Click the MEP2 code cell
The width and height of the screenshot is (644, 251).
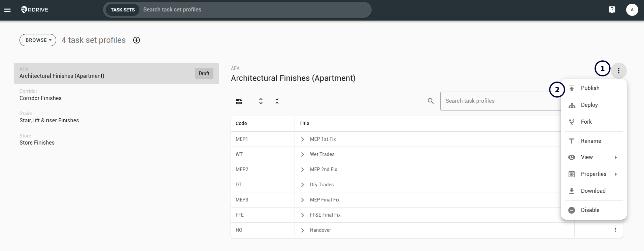(x=263, y=169)
